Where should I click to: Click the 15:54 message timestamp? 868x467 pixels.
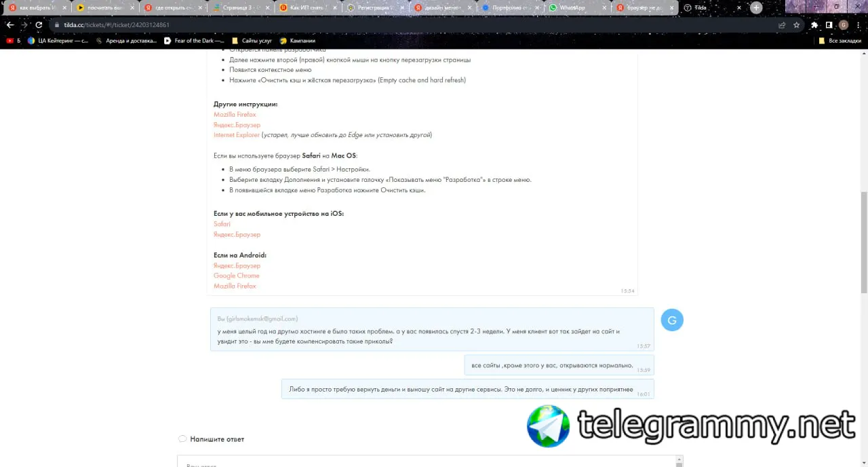(x=627, y=291)
